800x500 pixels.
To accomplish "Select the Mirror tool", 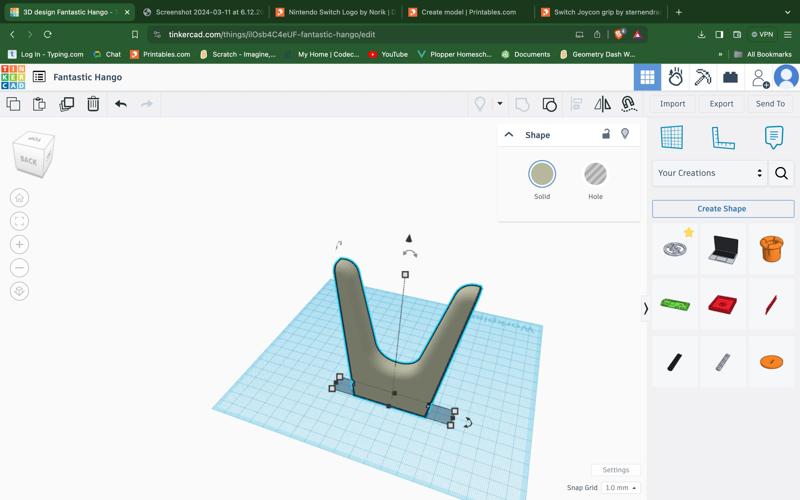I will click(602, 104).
